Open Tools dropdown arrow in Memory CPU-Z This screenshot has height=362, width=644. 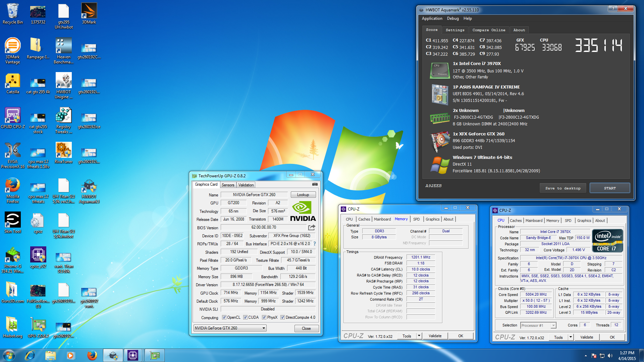coord(419,336)
